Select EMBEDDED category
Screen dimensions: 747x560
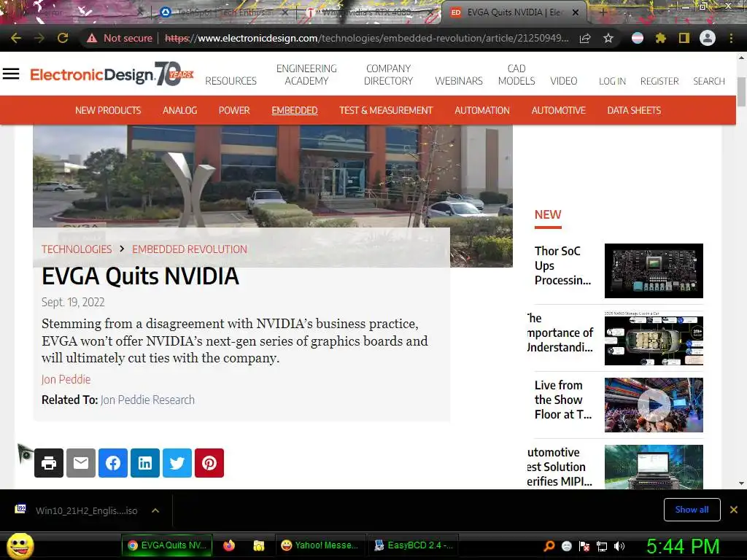tap(295, 111)
